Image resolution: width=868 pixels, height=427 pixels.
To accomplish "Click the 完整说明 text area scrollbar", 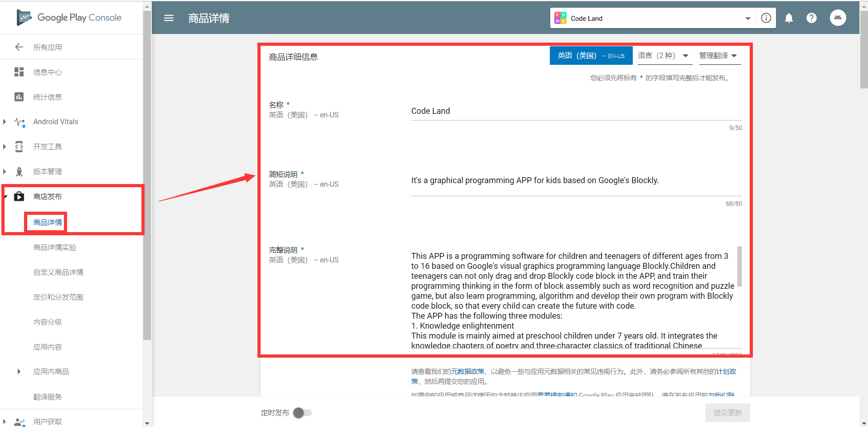I will [x=740, y=267].
